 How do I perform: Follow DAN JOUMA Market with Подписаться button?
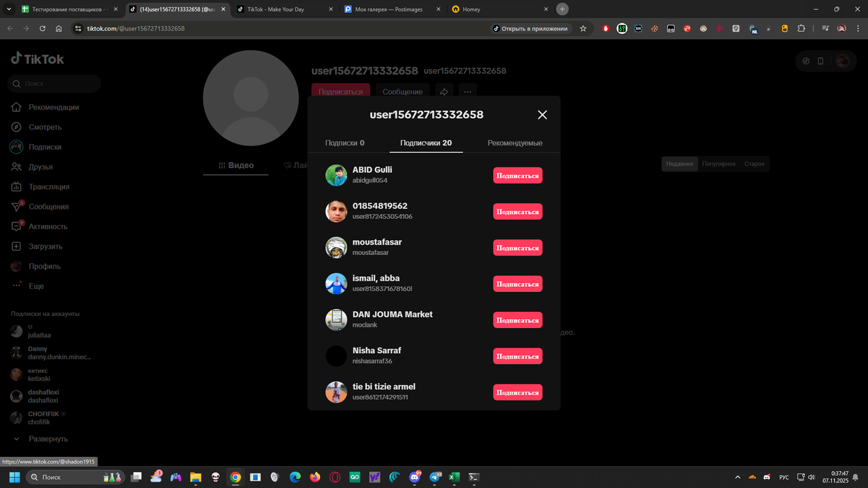tap(517, 320)
